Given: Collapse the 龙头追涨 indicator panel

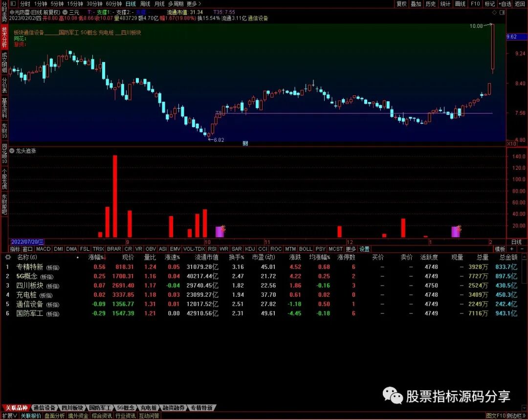Looking at the screenshot, I should 12,151.
